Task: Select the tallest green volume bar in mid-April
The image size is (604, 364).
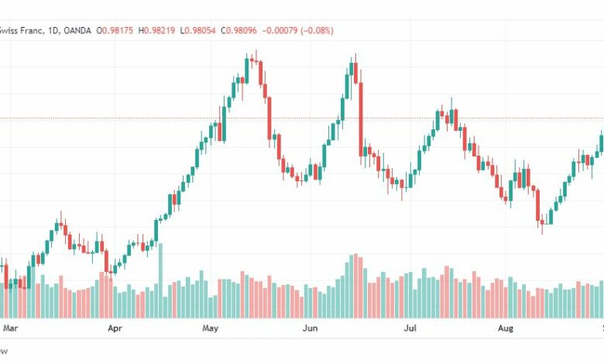Action: coord(160,281)
